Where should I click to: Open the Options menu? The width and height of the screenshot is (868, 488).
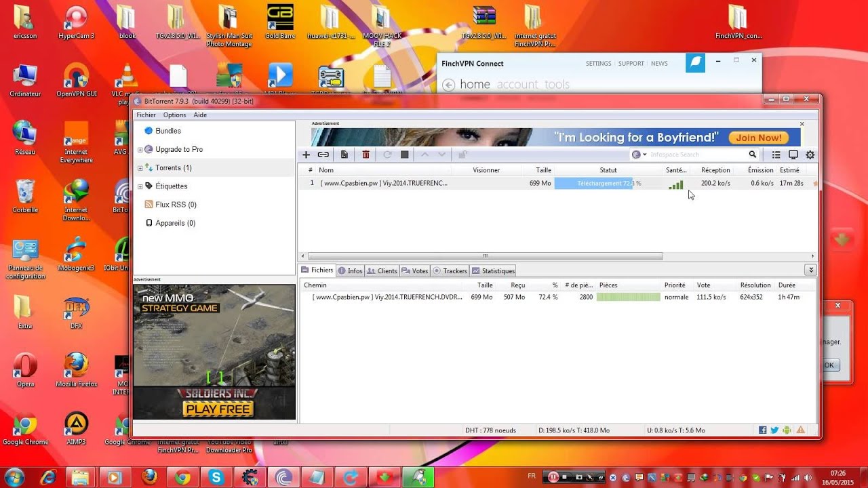175,115
